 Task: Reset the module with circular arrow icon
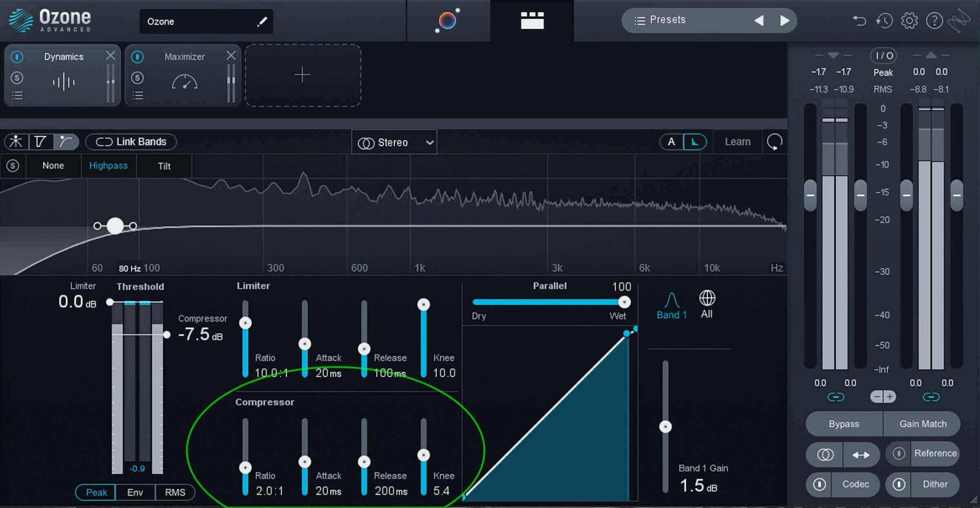coord(774,142)
